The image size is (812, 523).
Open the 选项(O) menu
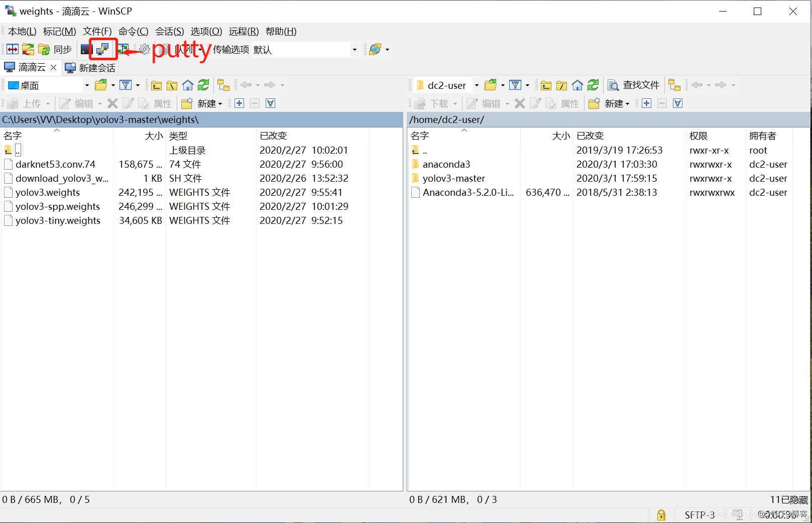point(206,31)
